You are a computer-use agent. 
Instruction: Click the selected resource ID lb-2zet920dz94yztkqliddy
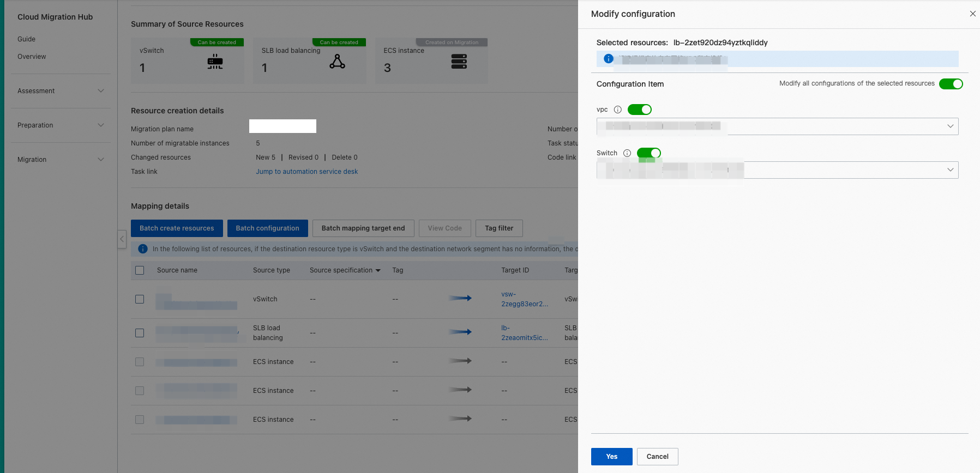pos(720,43)
